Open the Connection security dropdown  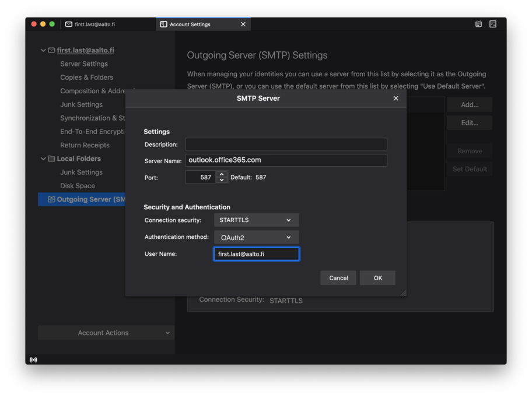[x=256, y=220]
